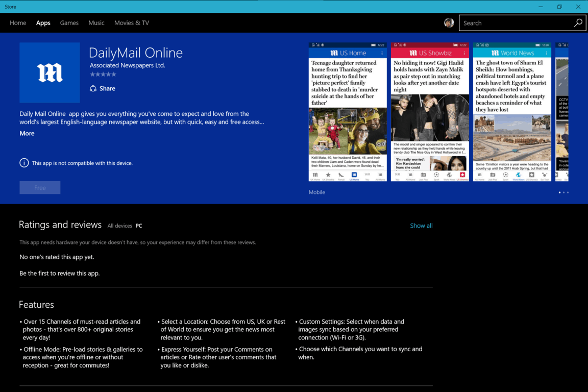This screenshot has height=392, width=588.
Task: Close the Store window
Action: tap(578, 7)
